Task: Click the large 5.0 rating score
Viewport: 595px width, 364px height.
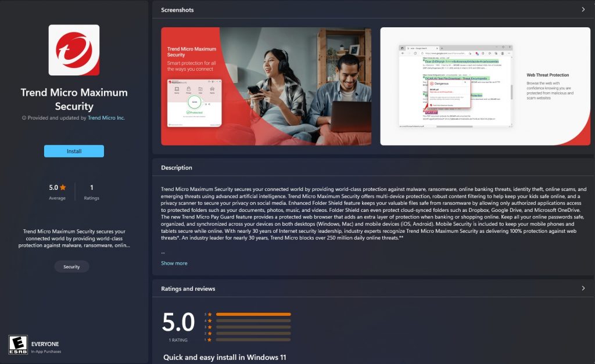Action: click(x=178, y=323)
